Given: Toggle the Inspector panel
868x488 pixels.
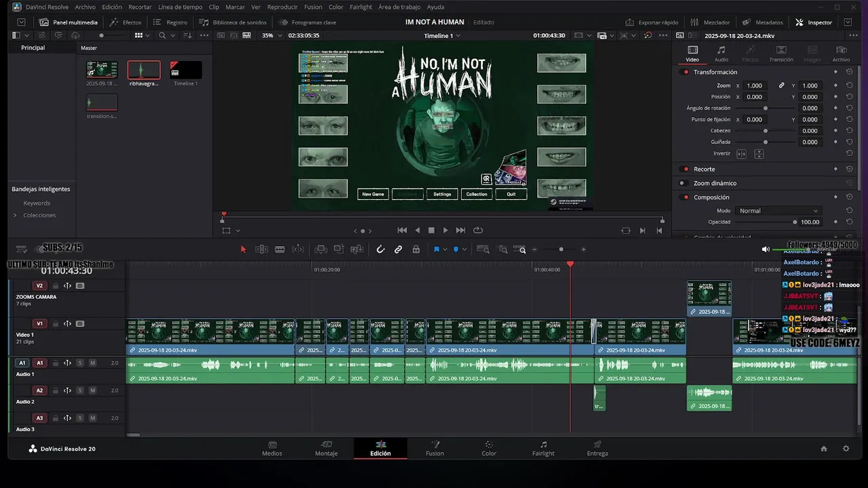Looking at the screenshot, I should click(x=813, y=22).
